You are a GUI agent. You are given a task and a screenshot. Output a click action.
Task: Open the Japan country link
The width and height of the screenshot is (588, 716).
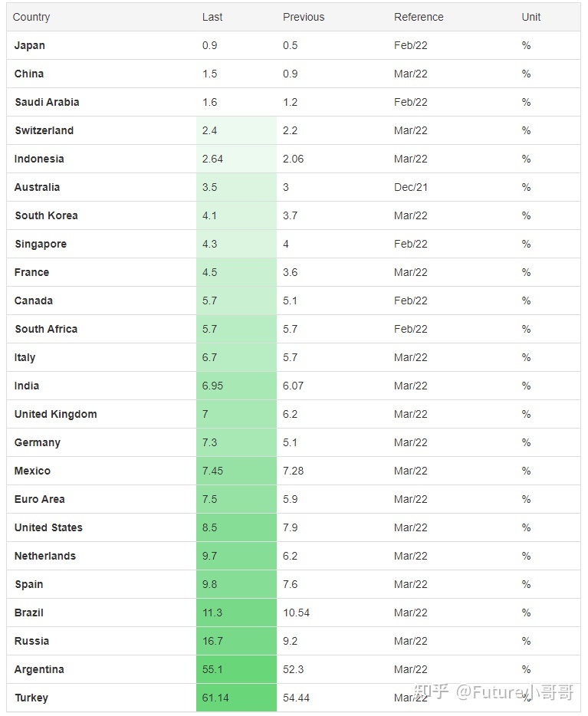coord(30,45)
